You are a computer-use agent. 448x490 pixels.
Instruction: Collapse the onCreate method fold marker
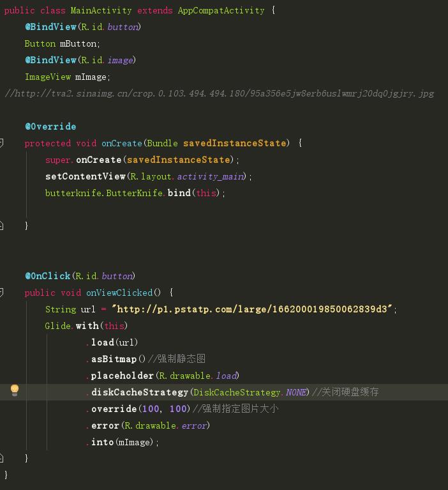coord(2,143)
